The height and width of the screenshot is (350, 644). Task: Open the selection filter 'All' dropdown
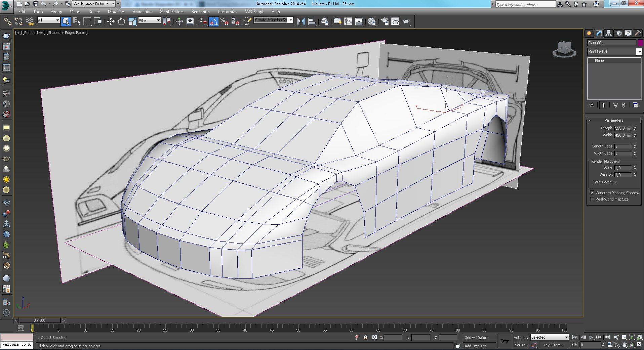(x=48, y=20)
